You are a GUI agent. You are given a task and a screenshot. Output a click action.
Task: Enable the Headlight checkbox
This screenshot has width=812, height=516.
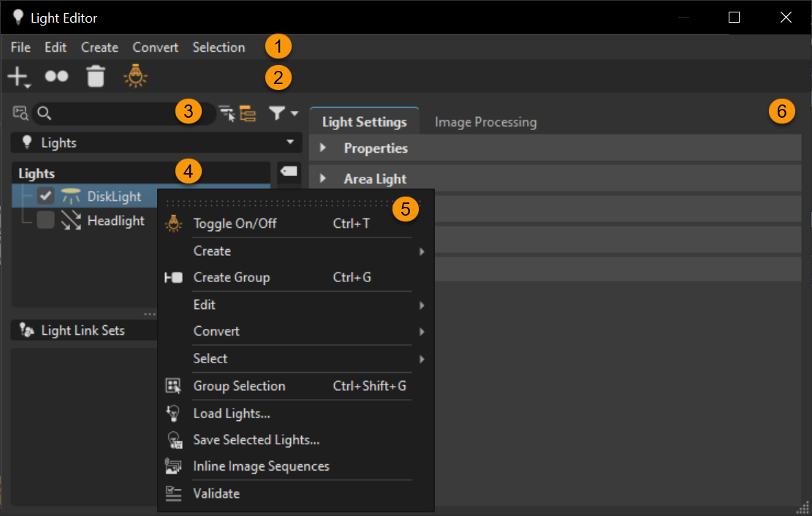coord(45,220)
